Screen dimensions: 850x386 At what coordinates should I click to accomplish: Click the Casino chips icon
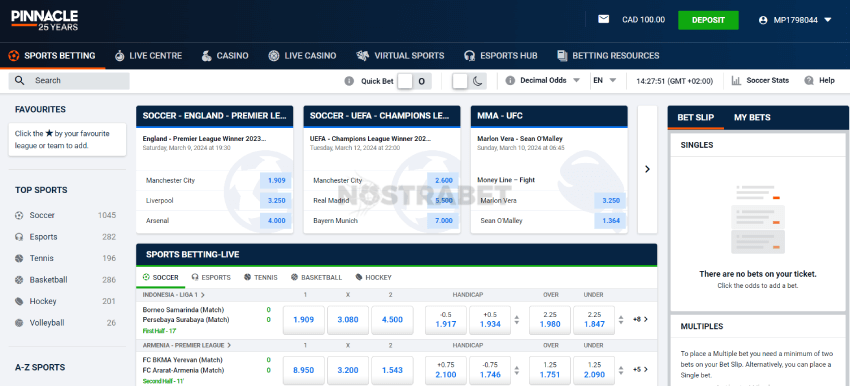(x=207, y=55)
